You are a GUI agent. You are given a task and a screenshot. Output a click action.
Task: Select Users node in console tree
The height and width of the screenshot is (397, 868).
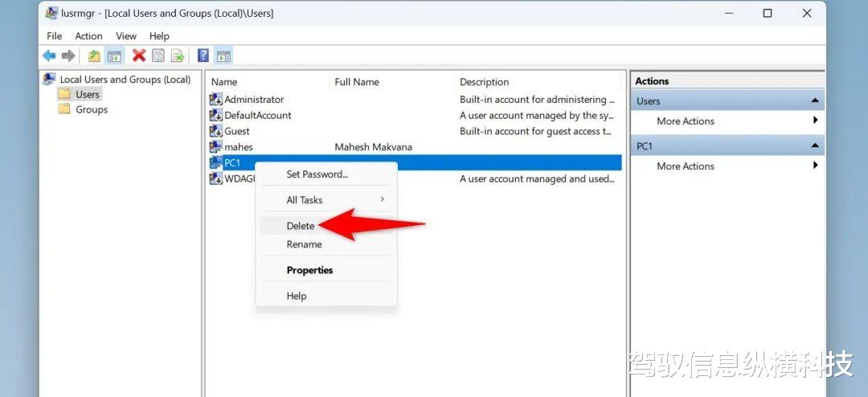pos(88,95)
